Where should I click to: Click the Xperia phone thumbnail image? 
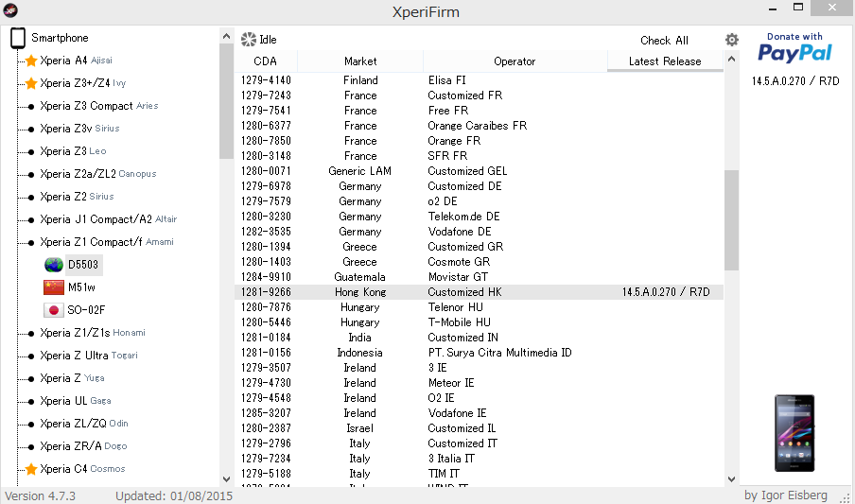[x=794, y=434]
